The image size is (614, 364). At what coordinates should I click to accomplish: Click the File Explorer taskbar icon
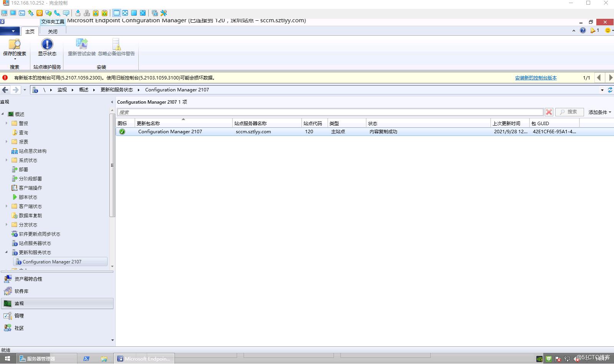tap(104, 359)
